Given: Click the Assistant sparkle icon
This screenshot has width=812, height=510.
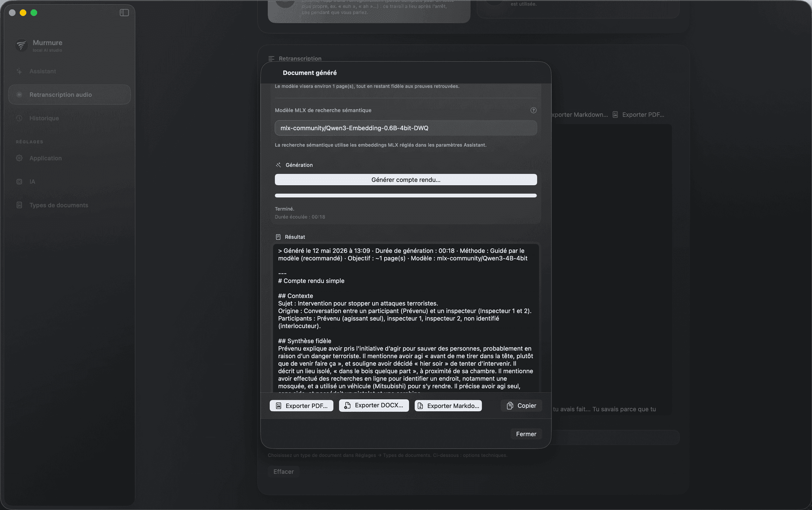Looking at the screenshot, I should 19,71.
